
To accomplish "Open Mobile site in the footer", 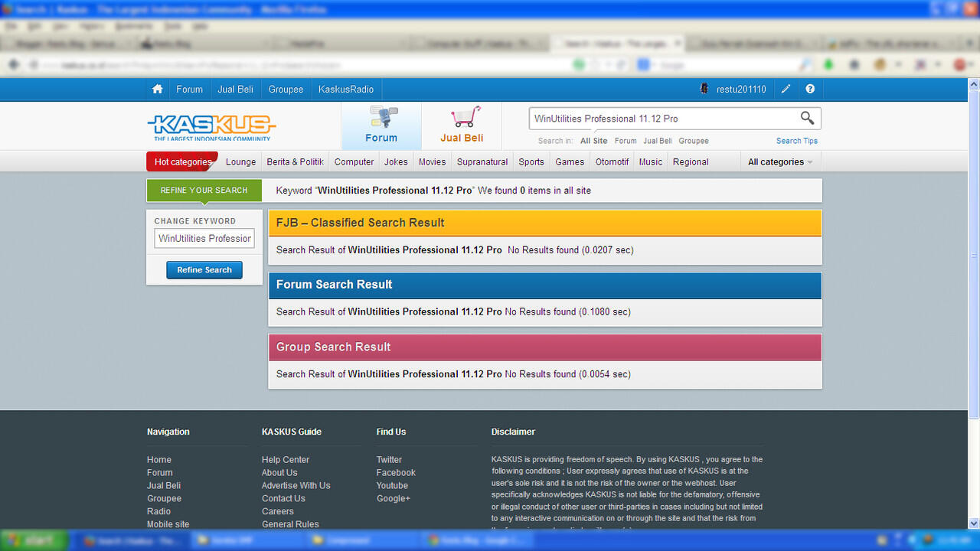I will tap(168, 524).
